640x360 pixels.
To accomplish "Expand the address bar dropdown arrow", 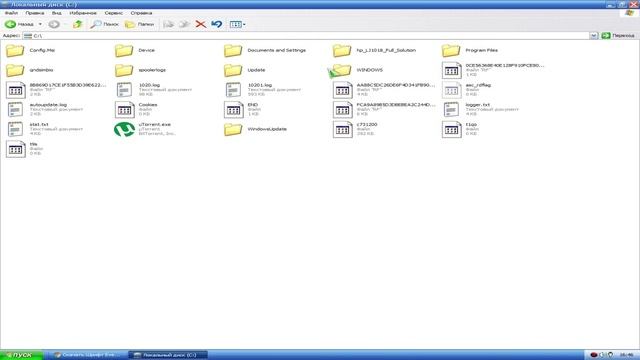I will coord(593,36).
